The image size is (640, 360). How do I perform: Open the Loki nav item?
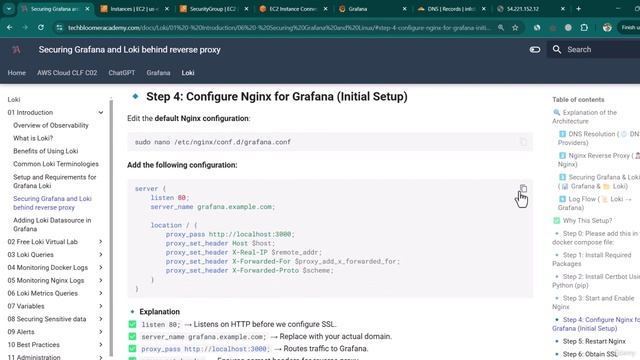click(188, 73)
